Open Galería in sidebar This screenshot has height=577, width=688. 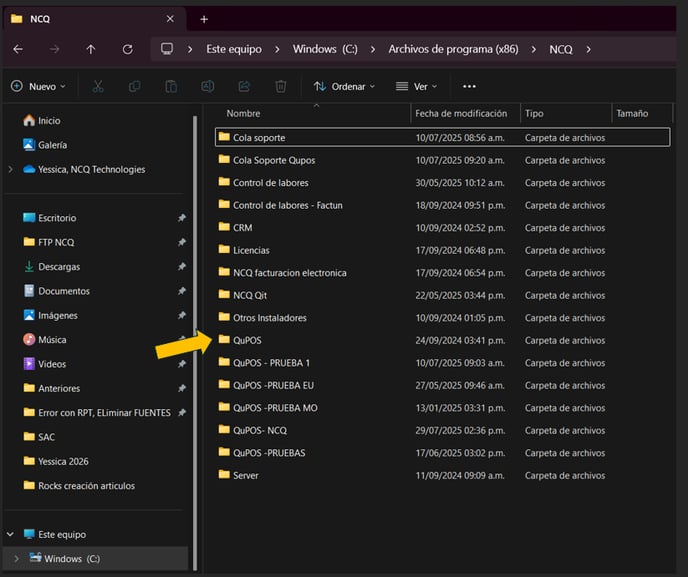(45, 145)
